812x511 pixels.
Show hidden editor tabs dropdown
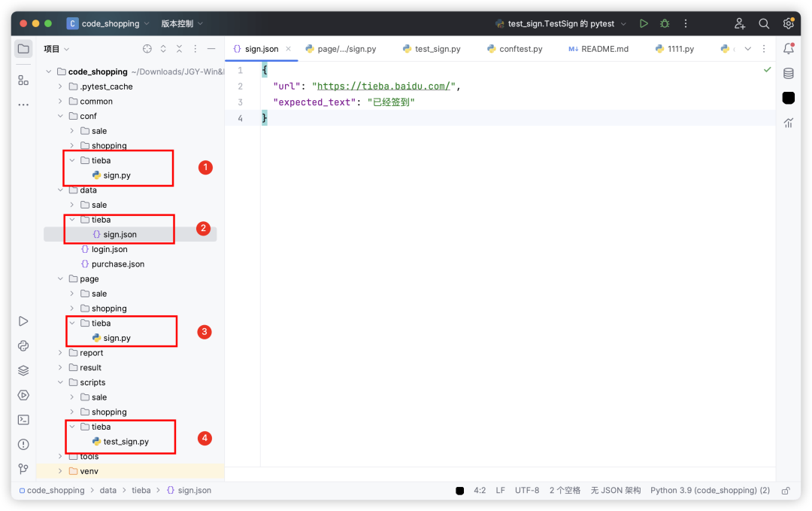748,49
